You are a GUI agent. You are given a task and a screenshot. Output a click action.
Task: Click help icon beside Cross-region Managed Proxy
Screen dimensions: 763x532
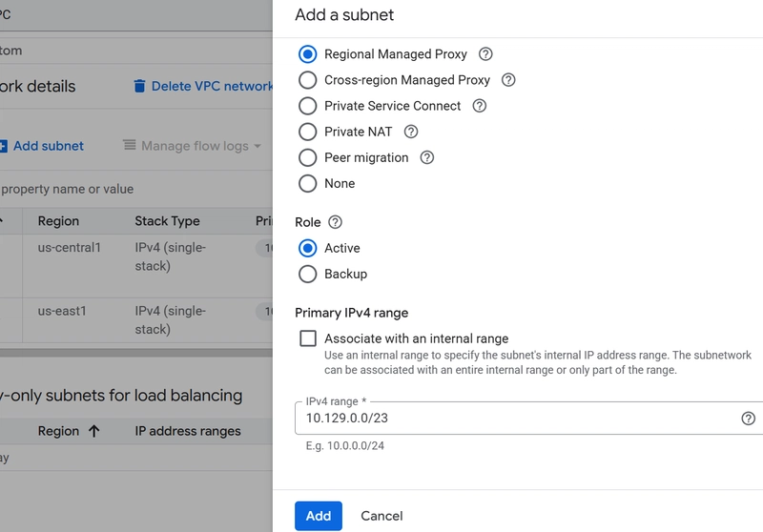pyautogui.click(x=508, y=80)
